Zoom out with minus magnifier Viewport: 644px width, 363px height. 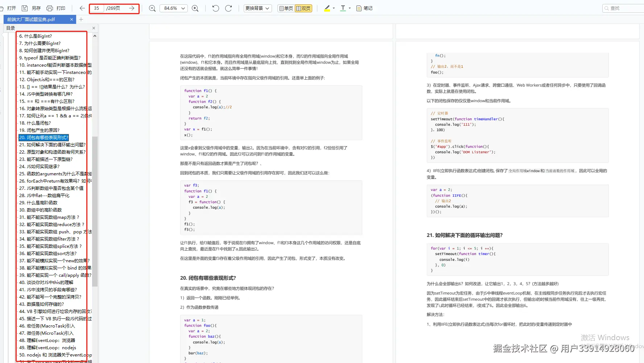pyautogui.click(x=152, y=8)
